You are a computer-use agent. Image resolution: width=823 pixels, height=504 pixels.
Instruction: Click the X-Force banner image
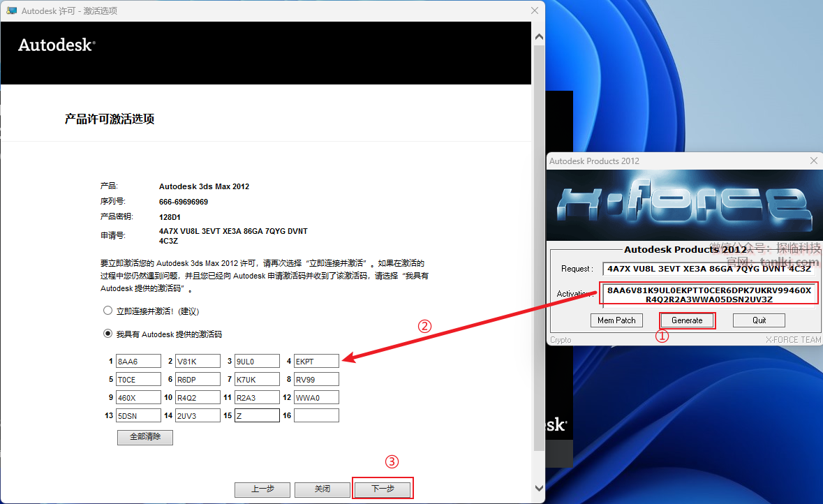click(x=683, y=205)
